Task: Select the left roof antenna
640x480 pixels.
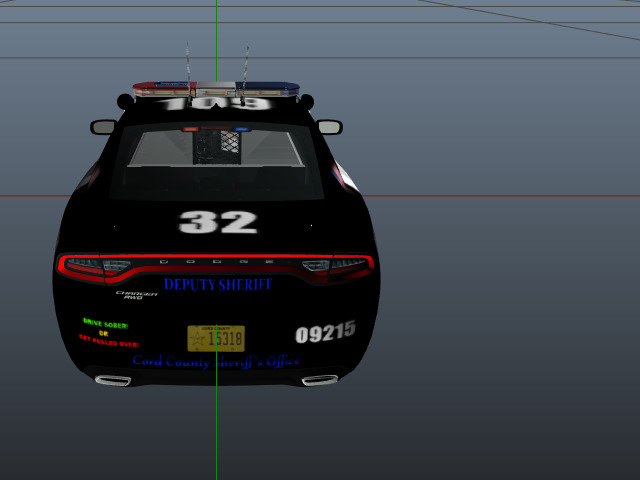Action: pos(186,64)
